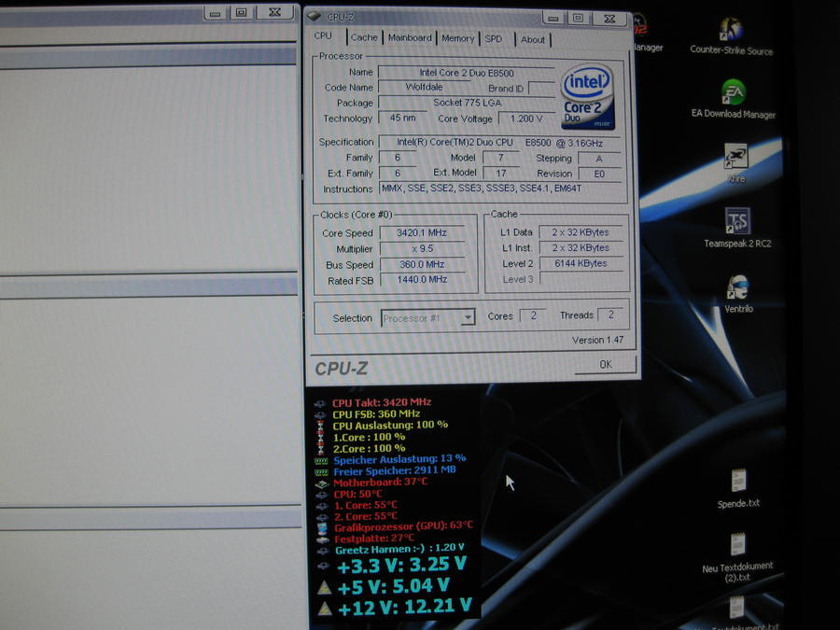Click the processor Name field
Screen dimensions: 840x630
[466, 73]
